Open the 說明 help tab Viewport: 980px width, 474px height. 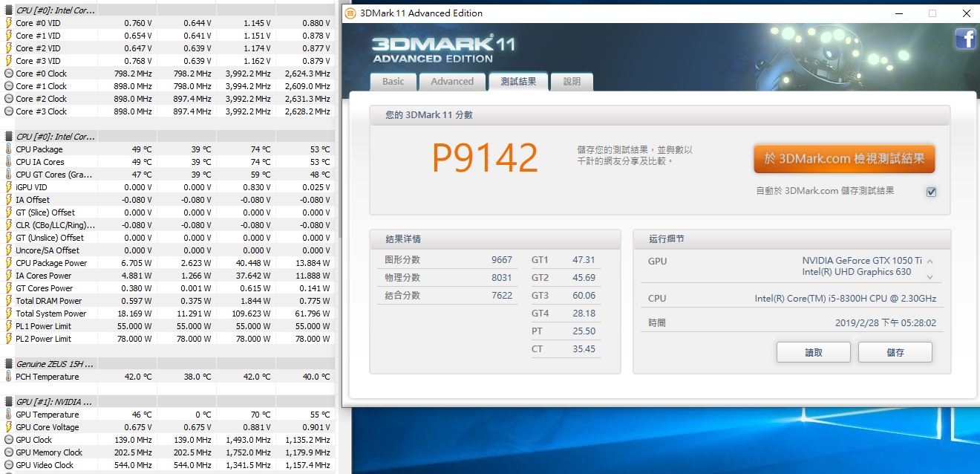(x=572, y=82)
